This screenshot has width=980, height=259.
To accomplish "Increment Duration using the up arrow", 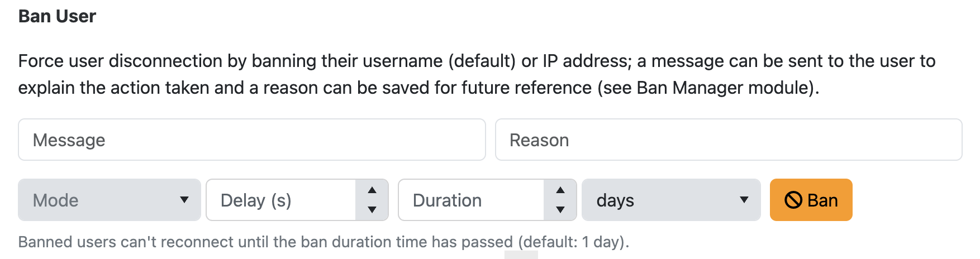I will (560, 190).
